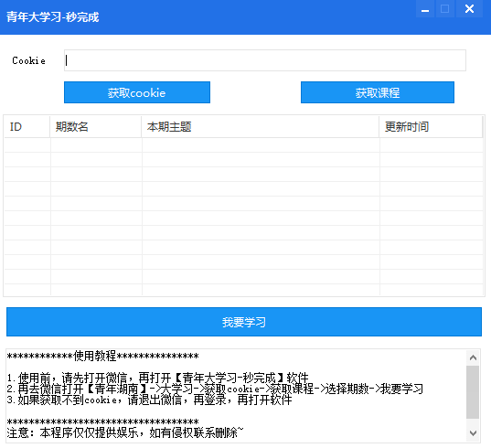Click the 本期主题 column header
491x448 pixels.
(x=261, y=127)
